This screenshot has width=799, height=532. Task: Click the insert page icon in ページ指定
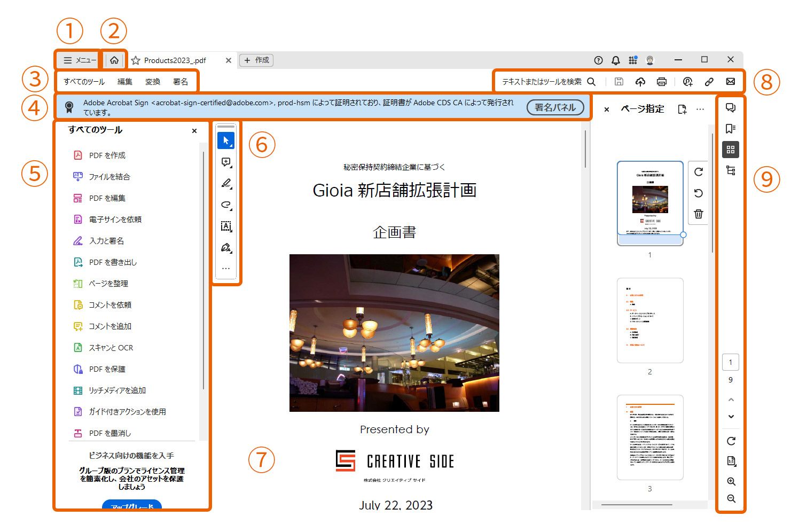[682, 109]
